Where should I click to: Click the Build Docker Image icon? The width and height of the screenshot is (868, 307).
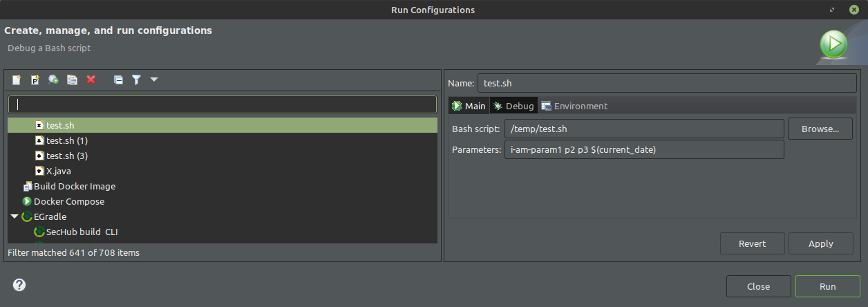27,186
